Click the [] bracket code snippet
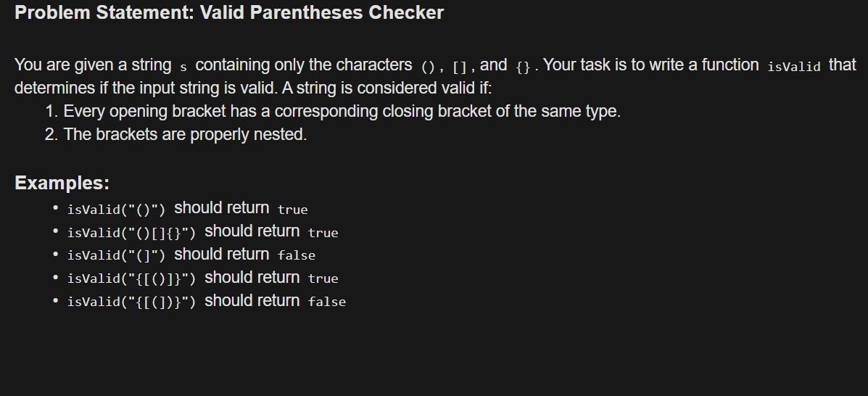The height and width of the screenshot is (396, 868). point(460,67)
